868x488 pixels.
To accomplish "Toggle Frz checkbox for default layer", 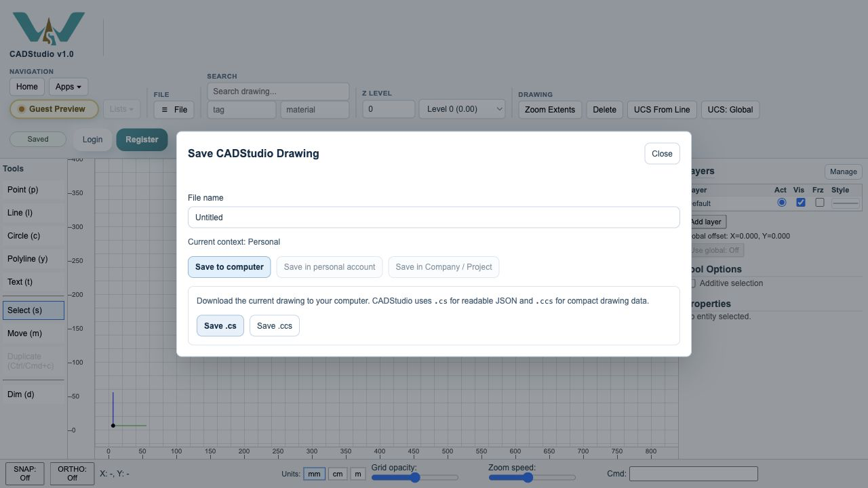I will (x=820, y=203).
